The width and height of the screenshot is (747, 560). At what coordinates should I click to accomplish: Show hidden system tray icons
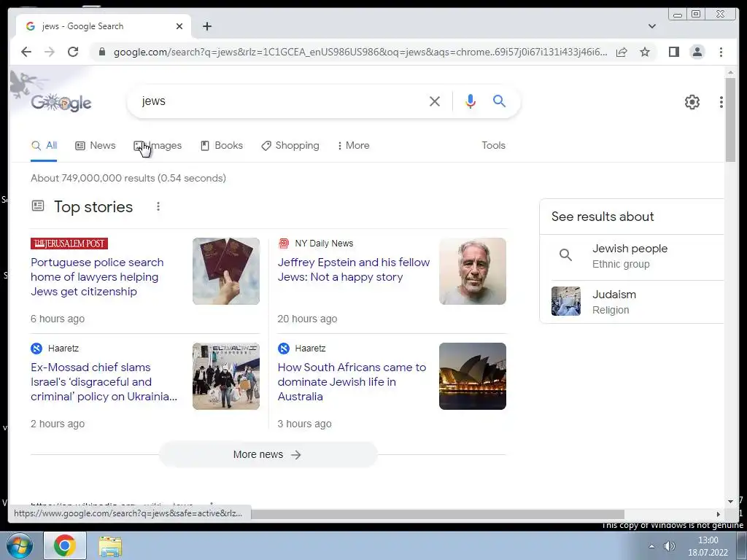(x=651, y=546)
